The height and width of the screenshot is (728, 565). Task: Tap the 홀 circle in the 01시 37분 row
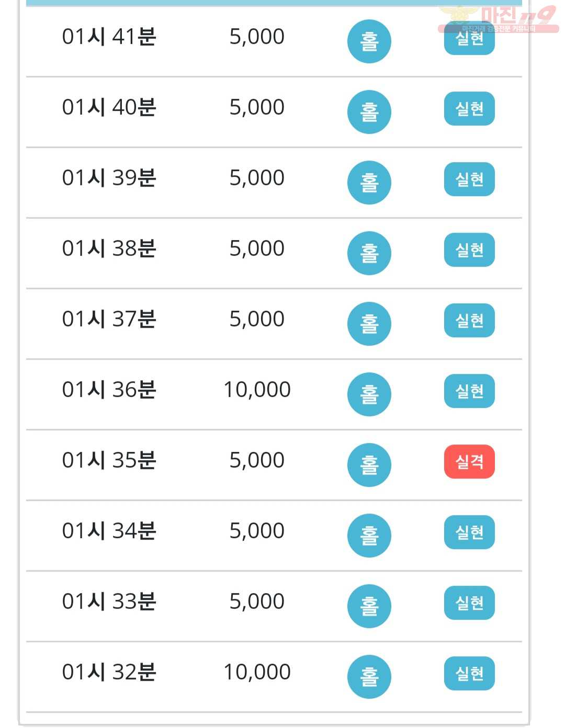tap(369, 324)
